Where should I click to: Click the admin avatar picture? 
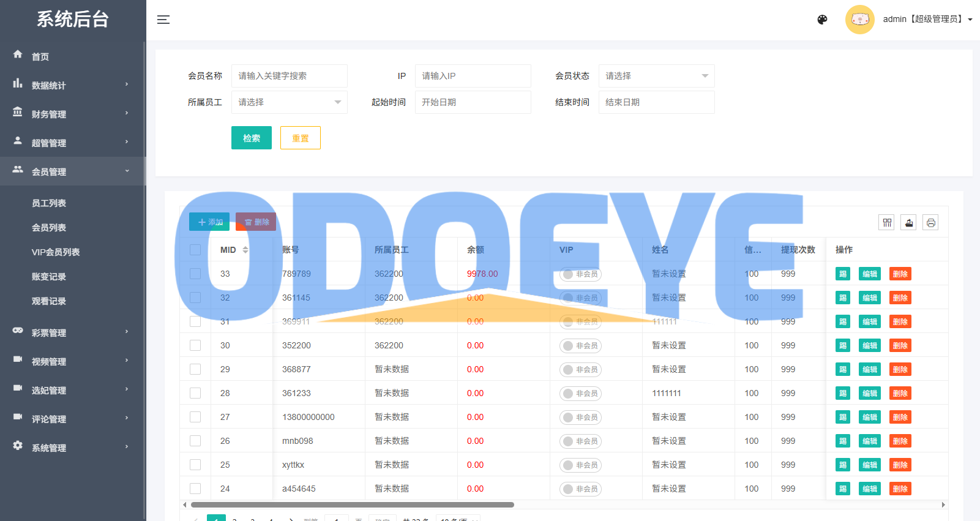click(x=859, y=20)
